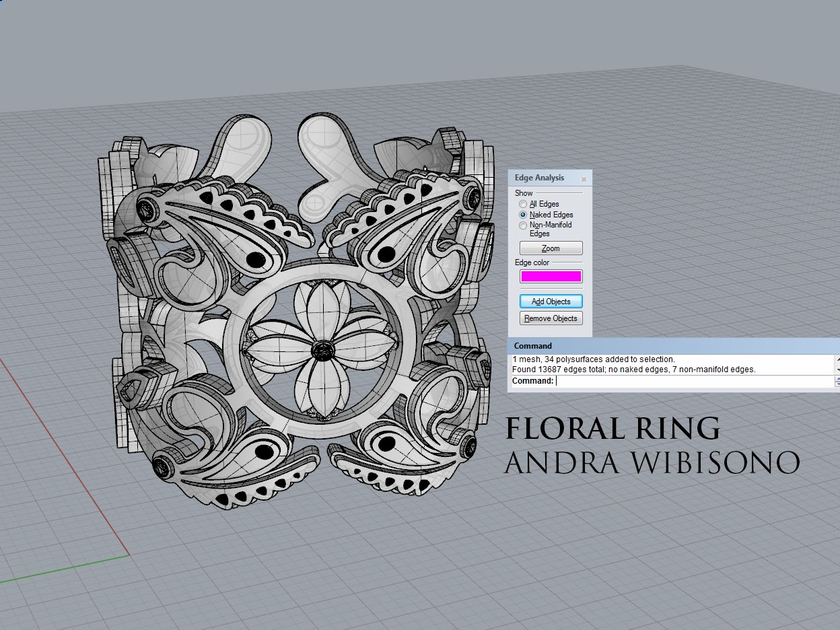Close the Edge Analysis panel
Screen dimensions: 840x630
tap(584, 179)
